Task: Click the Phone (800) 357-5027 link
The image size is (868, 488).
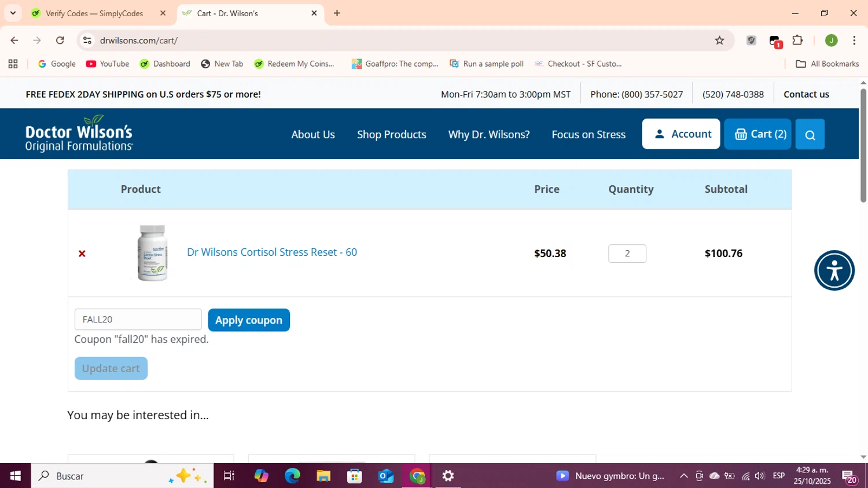Action: 637,94
